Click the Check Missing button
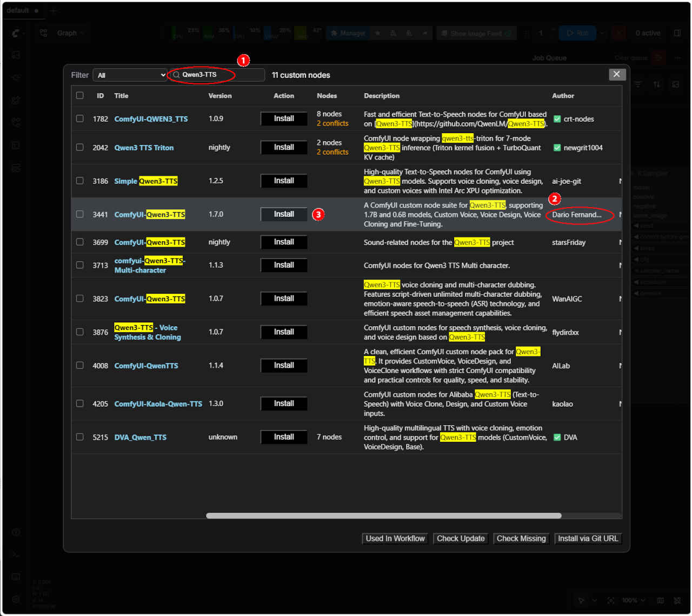Viewport: 692px width, 616px height. coord(521,539)
